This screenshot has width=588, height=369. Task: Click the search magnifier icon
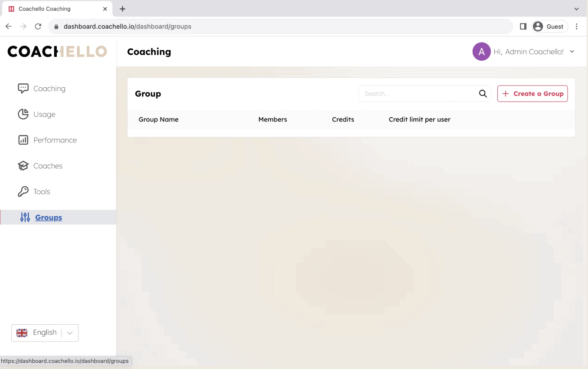[x=483, y=94]
